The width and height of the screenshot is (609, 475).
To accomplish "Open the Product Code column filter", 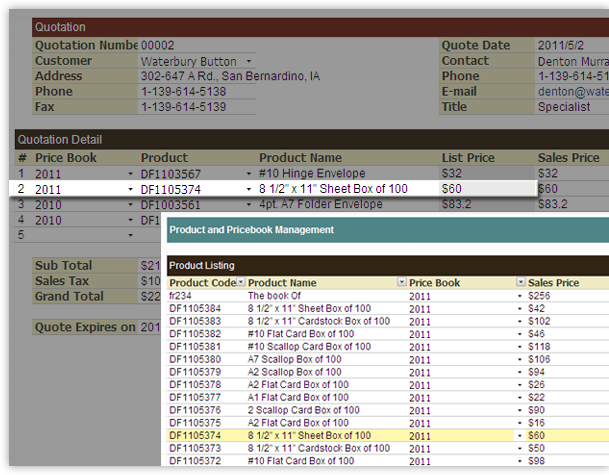I will pyautogui.click(x=241, y=282).
